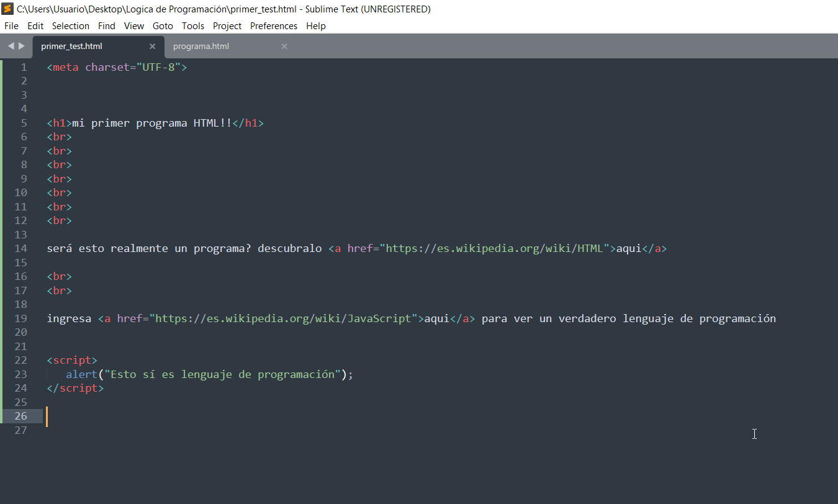The width and height of the screenshot is (838, 504).
Task: Select line number 19 in the gutter
Action: [x=20, y=318]
